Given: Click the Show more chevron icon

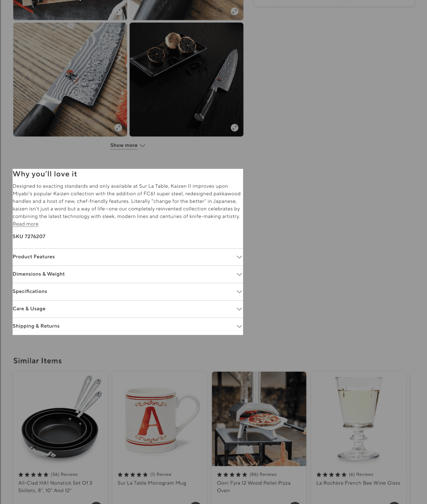Looking at the screenshot, I should pos(142,146).
